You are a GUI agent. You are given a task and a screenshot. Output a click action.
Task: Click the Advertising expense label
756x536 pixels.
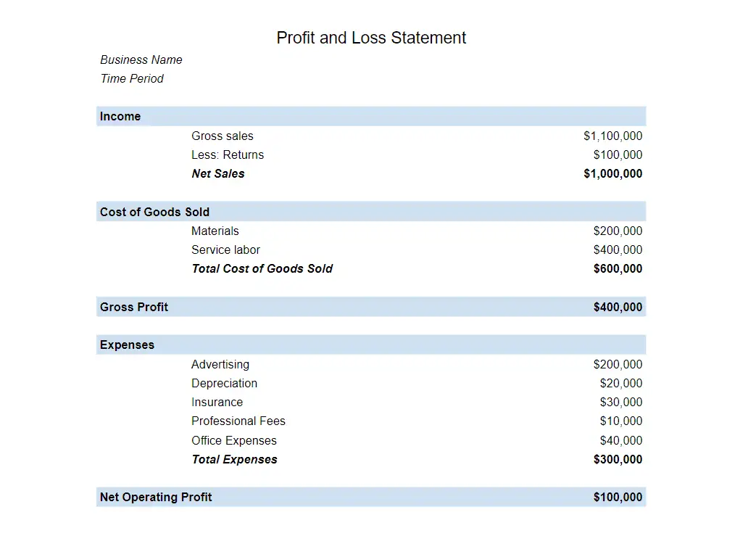tap(220, 364)
